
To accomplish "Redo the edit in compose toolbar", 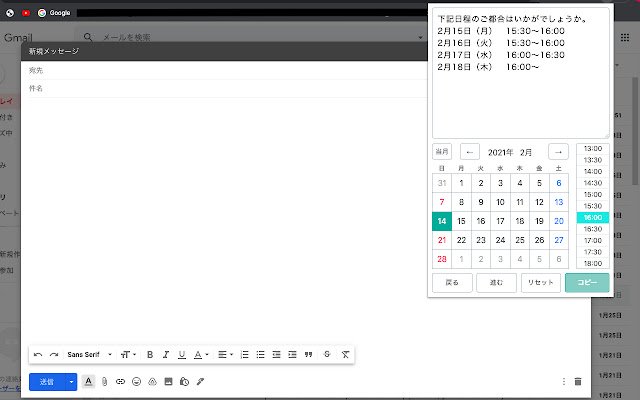I will 54,355.
